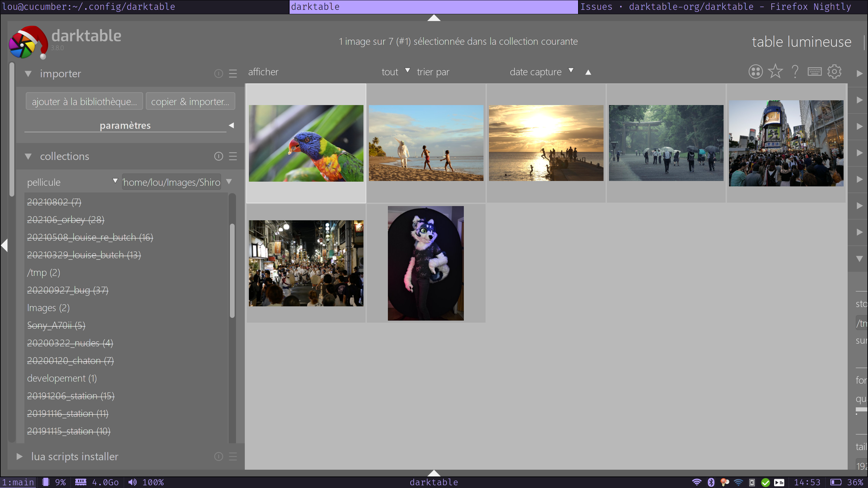Collapse the collections module

pyautogui.click(x=28, y=156)
